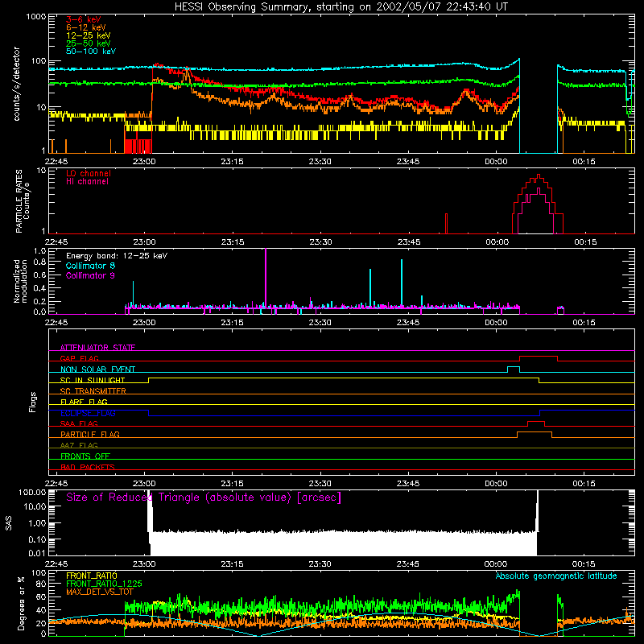
Task: Click the raised SAA_FLAG step segment
Action: (536, 422)
